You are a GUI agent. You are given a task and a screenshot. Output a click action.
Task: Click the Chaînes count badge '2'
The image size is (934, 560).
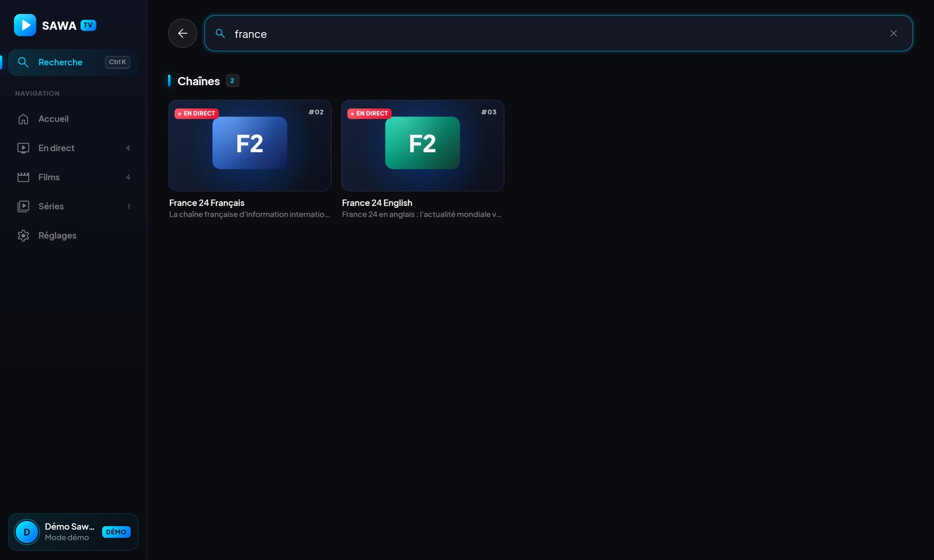232,80
